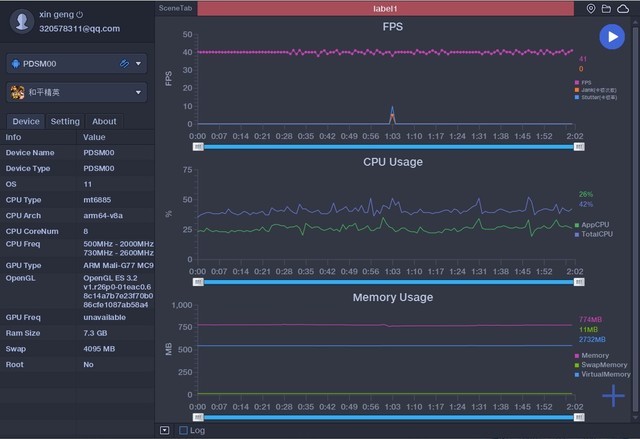Click the power icon beside xin geng

[x=80, y=15]
